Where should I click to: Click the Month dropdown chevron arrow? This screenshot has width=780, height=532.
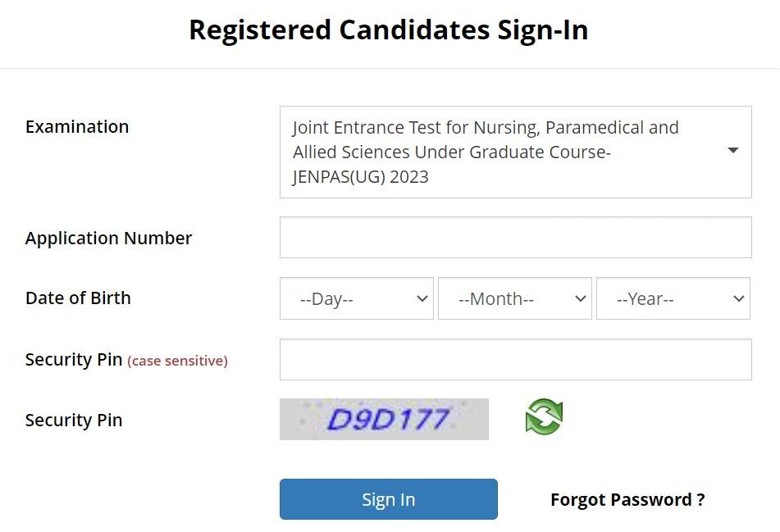pyautogui.click(x=581, y=298)
